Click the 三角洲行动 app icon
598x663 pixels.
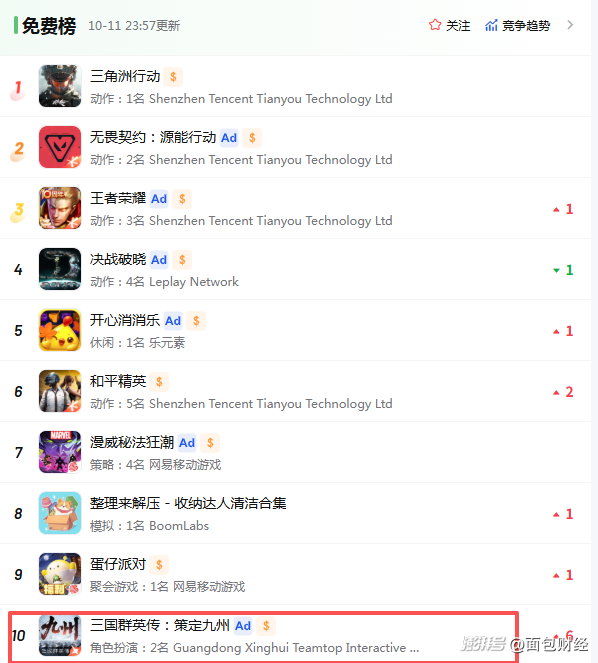(x=60, y=86)
